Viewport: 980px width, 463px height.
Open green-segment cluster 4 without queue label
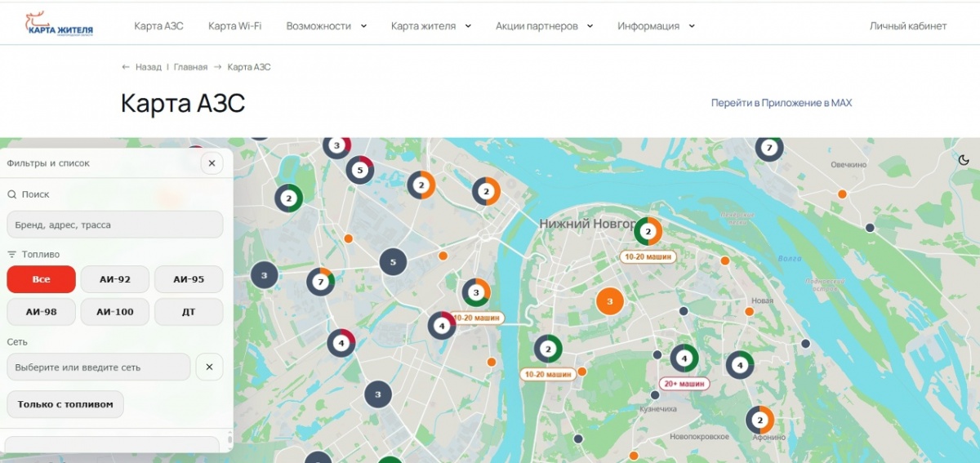pos(740,365)
